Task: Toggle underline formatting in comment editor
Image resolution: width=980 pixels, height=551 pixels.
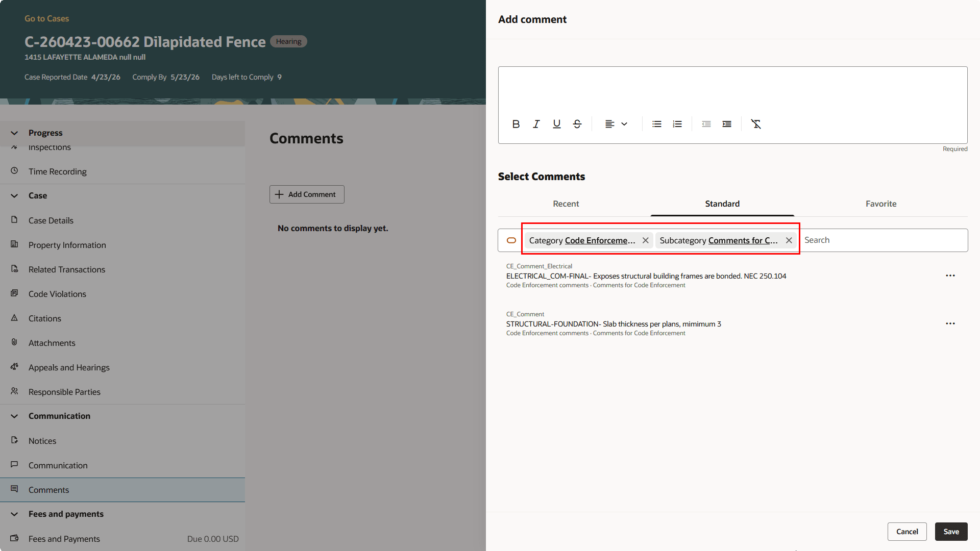Action: pos(557,124)
